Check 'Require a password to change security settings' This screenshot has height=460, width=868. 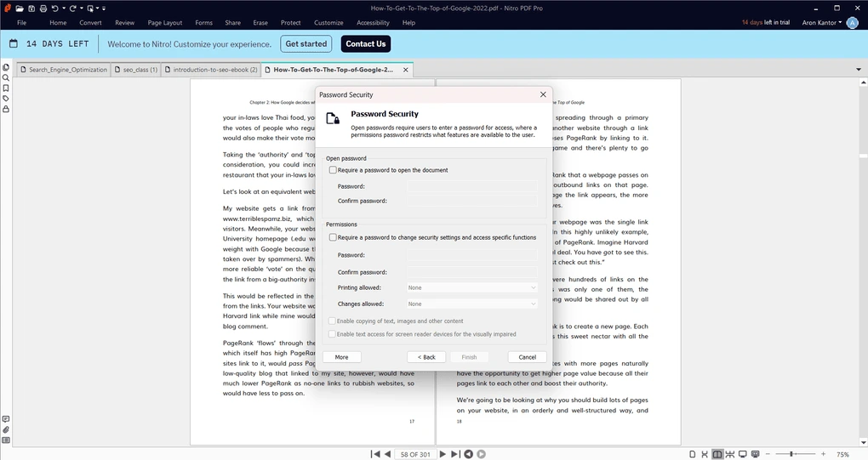(333, 237)
